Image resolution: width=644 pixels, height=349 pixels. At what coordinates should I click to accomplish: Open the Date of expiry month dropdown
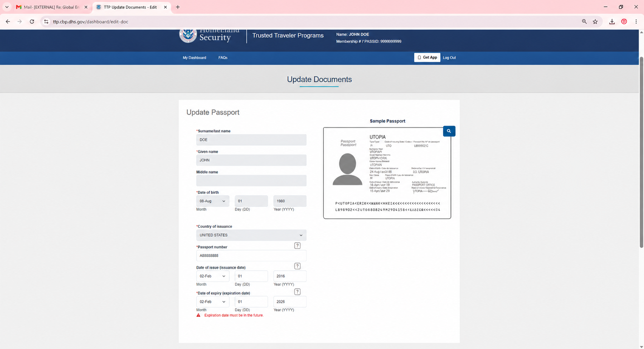click(x=213, y=302)
